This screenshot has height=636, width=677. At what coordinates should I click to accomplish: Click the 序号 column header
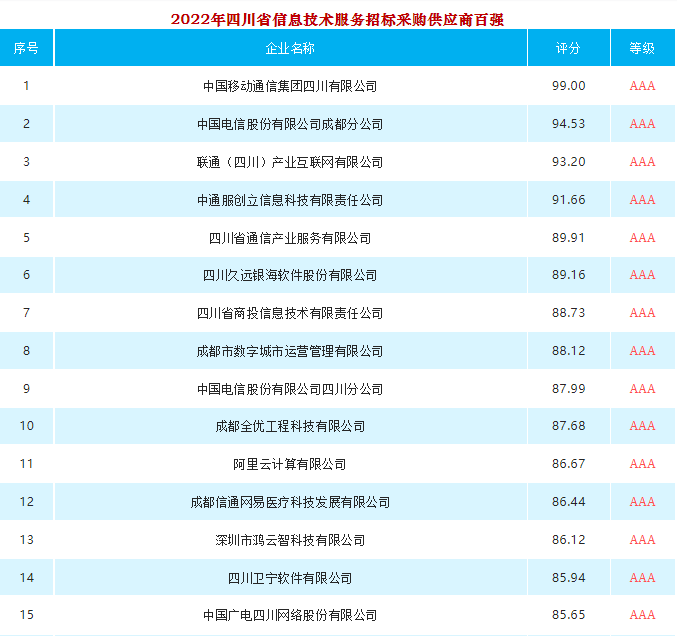(26, 48)
